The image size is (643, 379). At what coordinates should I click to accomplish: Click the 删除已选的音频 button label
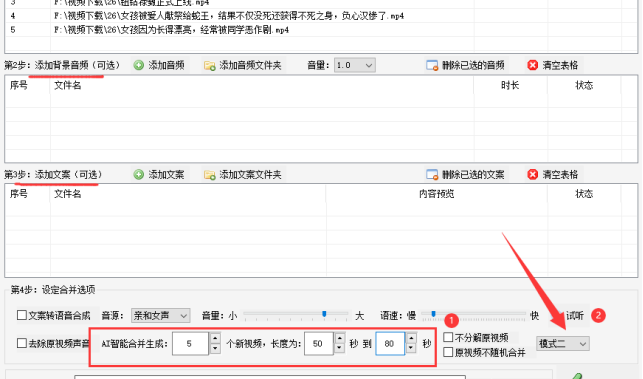(473, 65)
